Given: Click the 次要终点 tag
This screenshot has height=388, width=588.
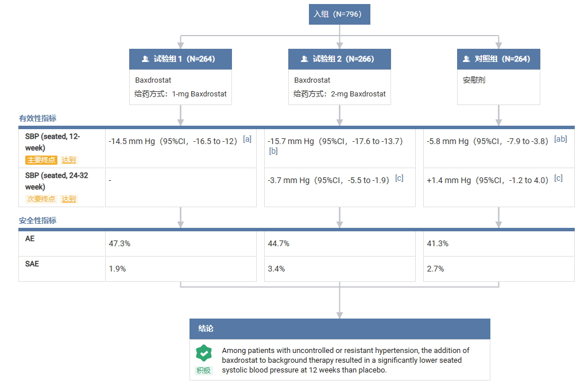Looking at the screenshot, I should tap(41, 199).
